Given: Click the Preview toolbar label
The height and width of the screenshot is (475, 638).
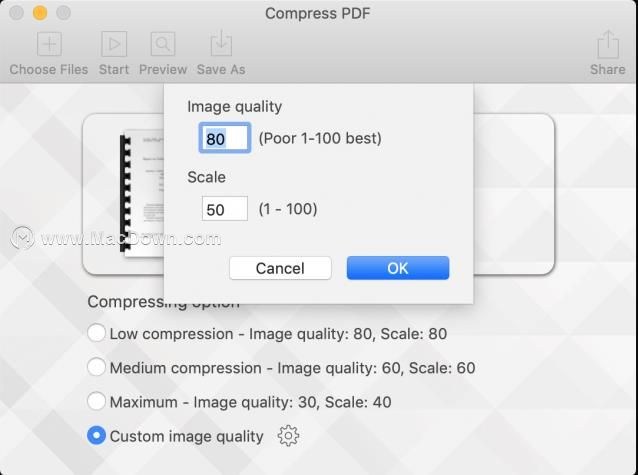Looking at the screenshot, I should (163, 70).
